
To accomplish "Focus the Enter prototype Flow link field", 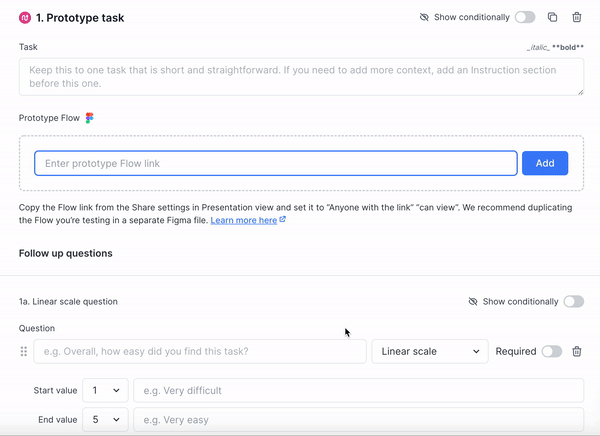I will (x=275, y=163).
